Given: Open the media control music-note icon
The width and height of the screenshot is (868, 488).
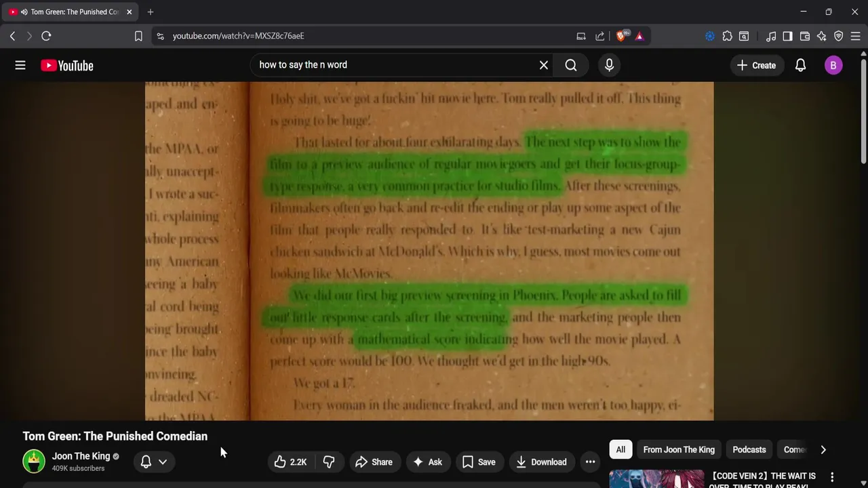Looking at the screenshot, I should (x=771, y=36).
